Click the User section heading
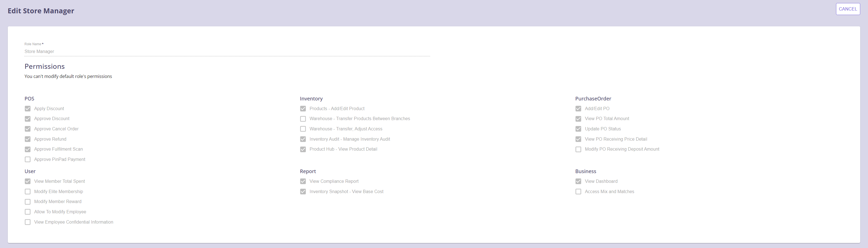This screenshot has height=248, width=868. click(30, 171)
